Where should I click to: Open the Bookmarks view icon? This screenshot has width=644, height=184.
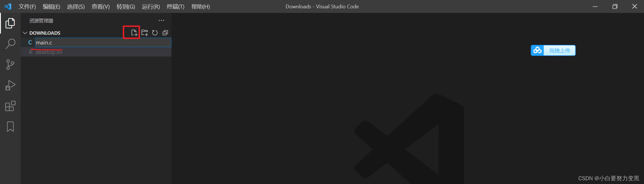pos(10,127)
